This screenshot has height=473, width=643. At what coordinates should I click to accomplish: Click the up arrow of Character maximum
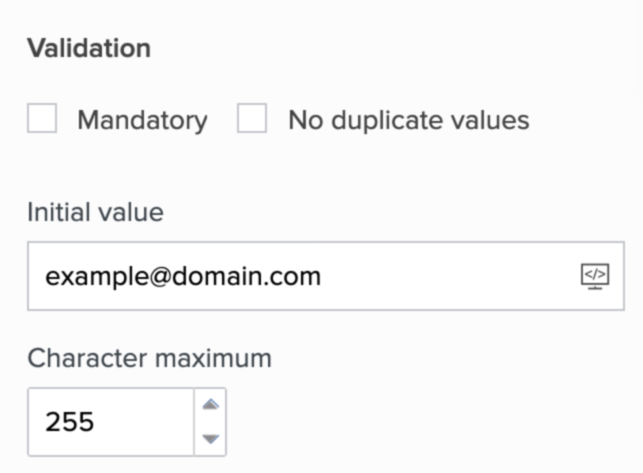(x=210, y=405)
